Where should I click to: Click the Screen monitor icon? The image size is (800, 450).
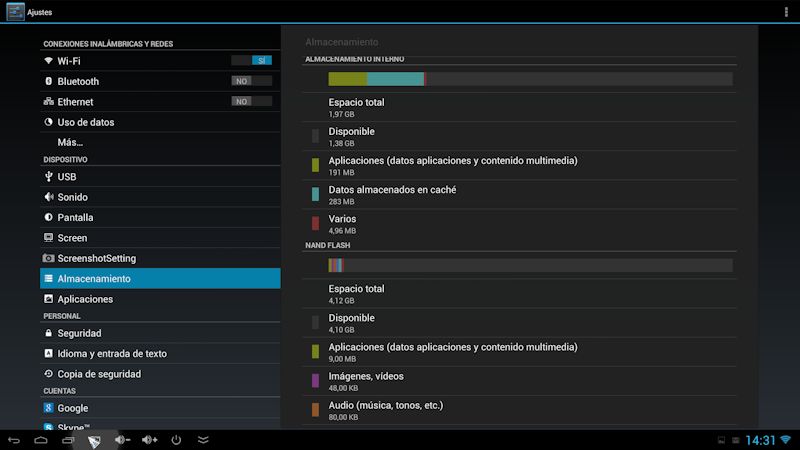48,238
